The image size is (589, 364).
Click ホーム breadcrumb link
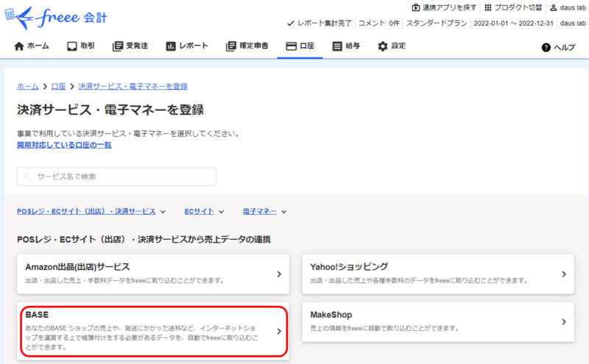(x=28, y=86)
